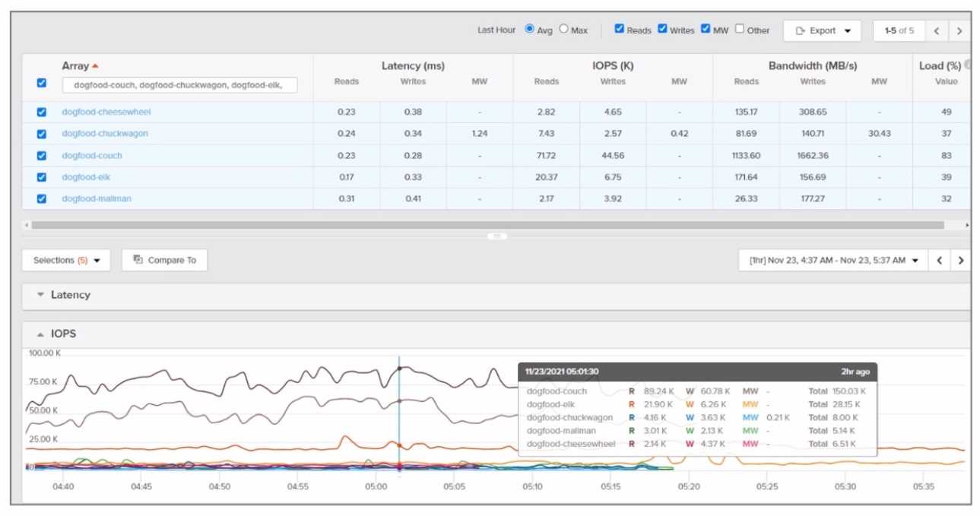Image resolution: width=980 pixels, height=516 pixels.
Task: Deselect the dogfood-couch row checkbox
Action: 42,156
